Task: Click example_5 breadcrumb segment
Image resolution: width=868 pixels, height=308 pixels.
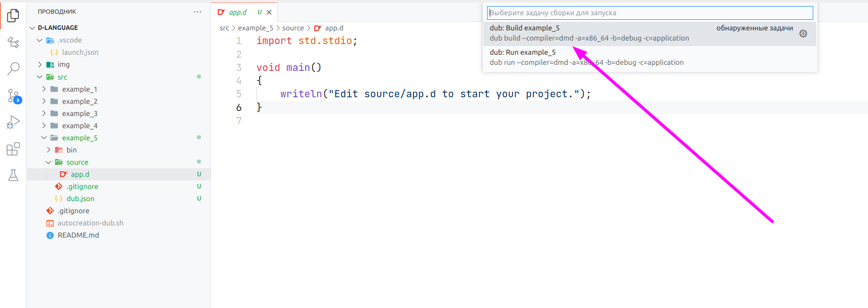Action: tap(256, 28)
